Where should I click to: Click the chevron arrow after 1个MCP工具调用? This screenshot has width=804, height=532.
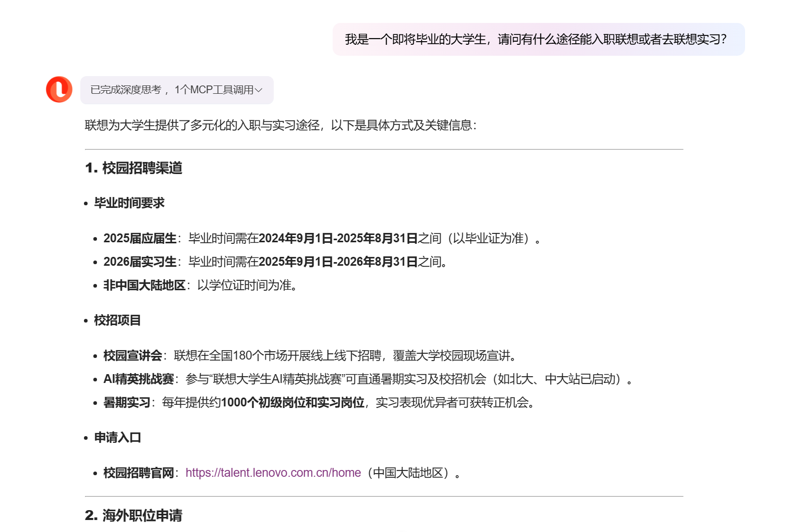[x=259, y=91]
